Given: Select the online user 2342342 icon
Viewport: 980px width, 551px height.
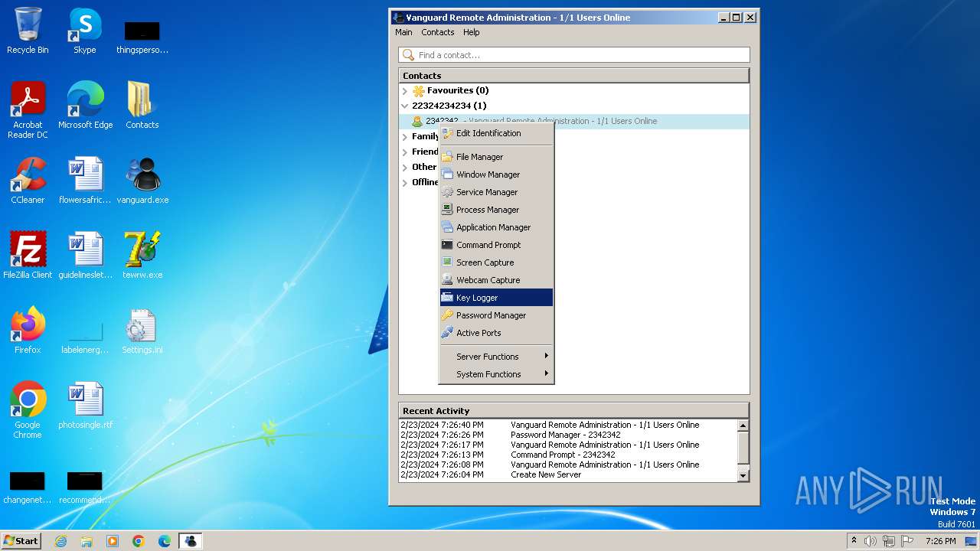Looking at the screenshot, I should (x=417, y=121).
